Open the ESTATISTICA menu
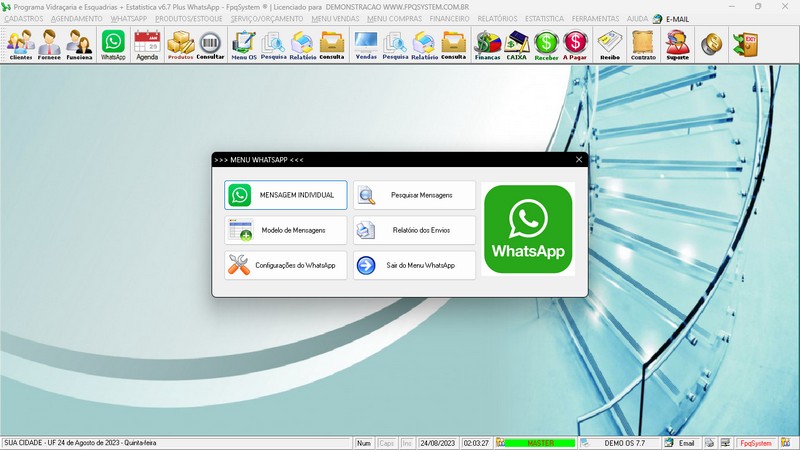The image size is (800, 450). pyautogui.click(x=544, y=19)
